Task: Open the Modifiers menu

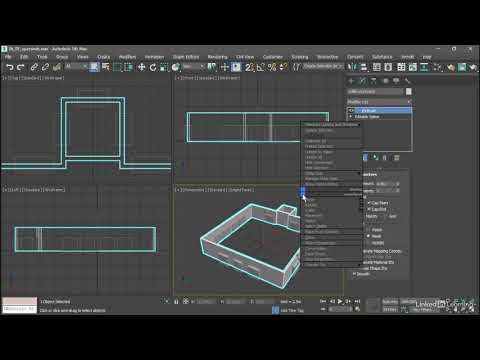Action: click(x=127, y=57)
